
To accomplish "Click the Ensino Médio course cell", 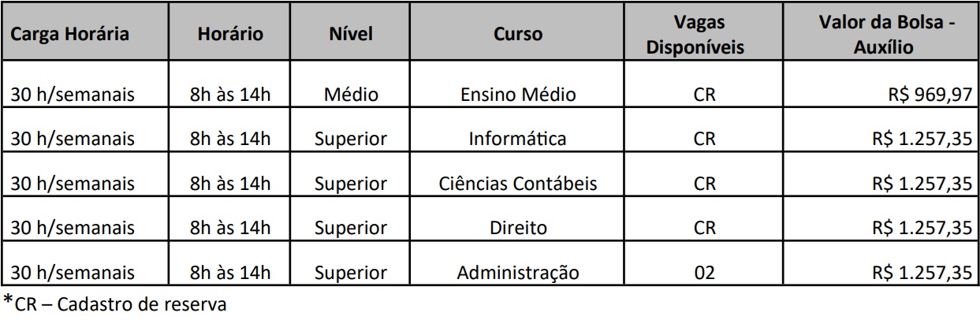I will 518,95.
